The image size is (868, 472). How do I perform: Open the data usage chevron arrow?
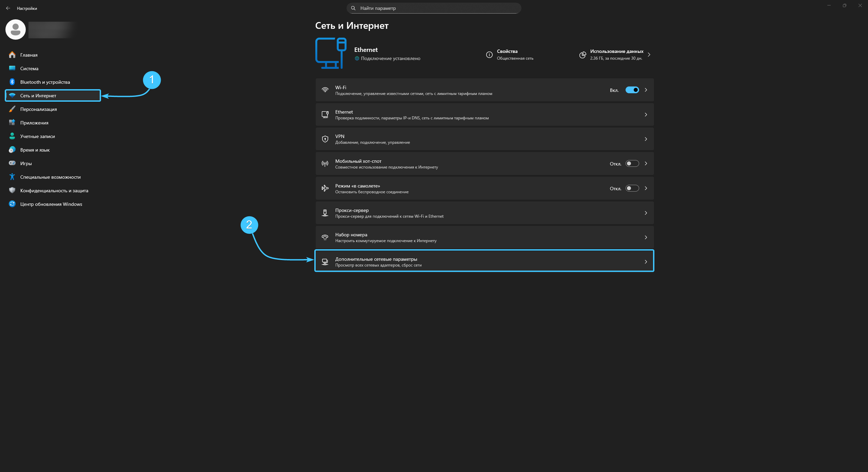click(649, 55)
